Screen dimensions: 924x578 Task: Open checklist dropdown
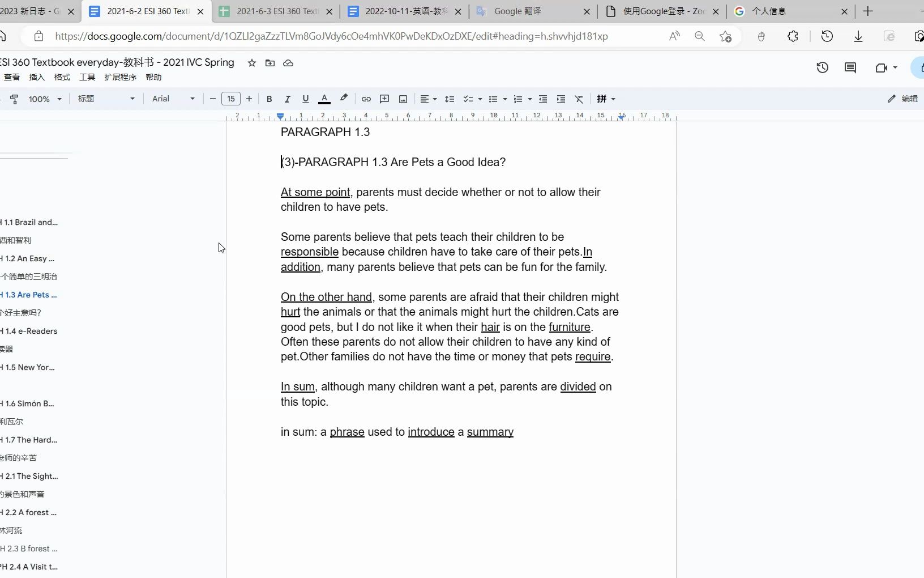click(x=472, y=99)
